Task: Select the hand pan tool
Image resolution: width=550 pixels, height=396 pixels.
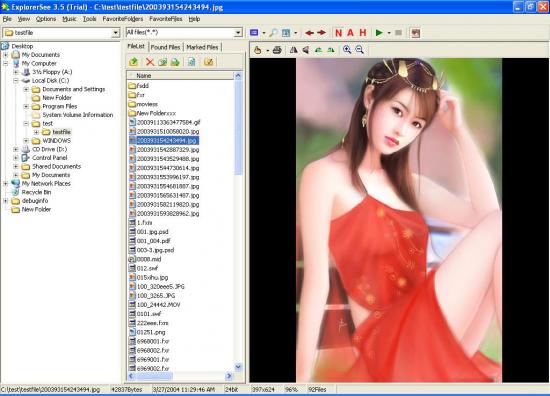Action: (x=258, y=50)
